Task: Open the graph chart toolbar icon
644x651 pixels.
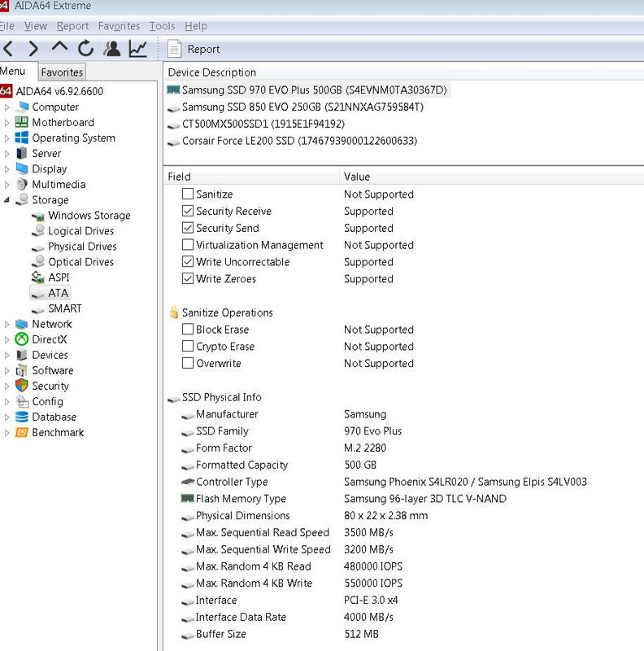Action: click(x=137, y=49)
